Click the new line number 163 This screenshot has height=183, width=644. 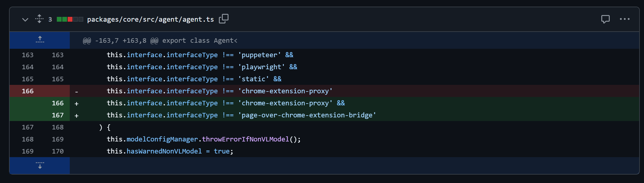(x=58, y=55)
